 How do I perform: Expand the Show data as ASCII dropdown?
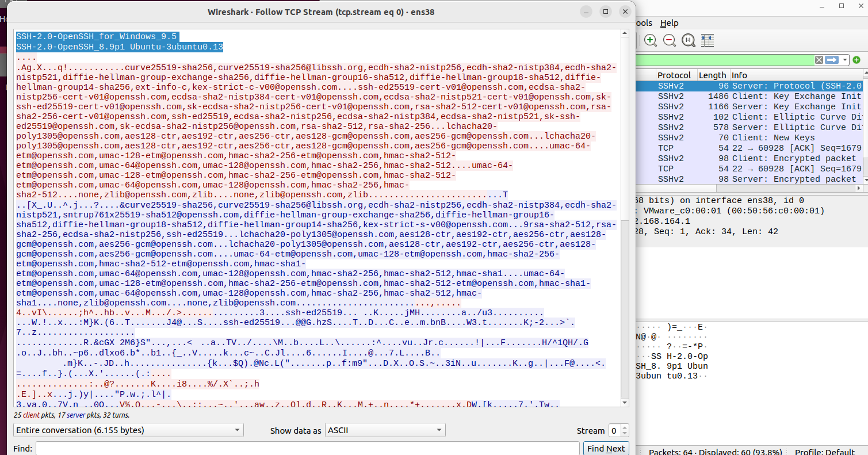tap(385, 430)
